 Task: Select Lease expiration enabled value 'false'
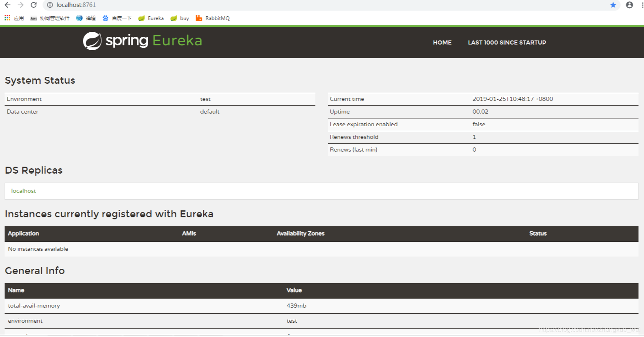(x=479, y=124)
